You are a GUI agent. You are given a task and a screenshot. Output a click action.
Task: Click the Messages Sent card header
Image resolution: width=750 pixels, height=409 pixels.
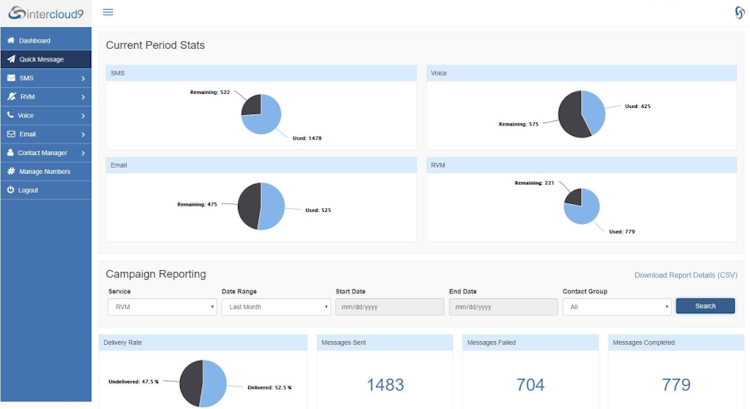(385, 343)
